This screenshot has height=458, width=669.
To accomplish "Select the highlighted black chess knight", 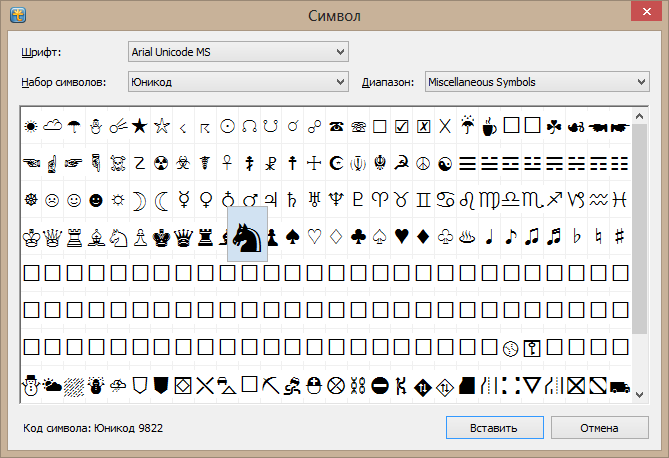I will point(247,234).
